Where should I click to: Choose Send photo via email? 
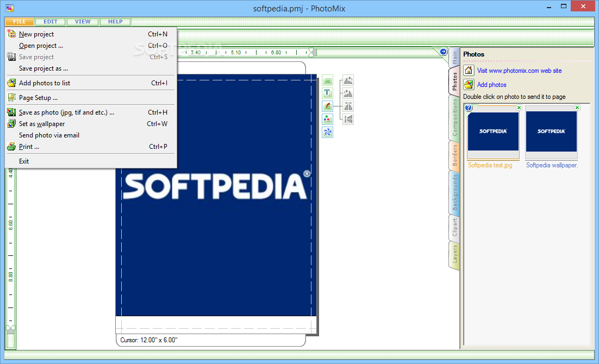click(91, 135)
